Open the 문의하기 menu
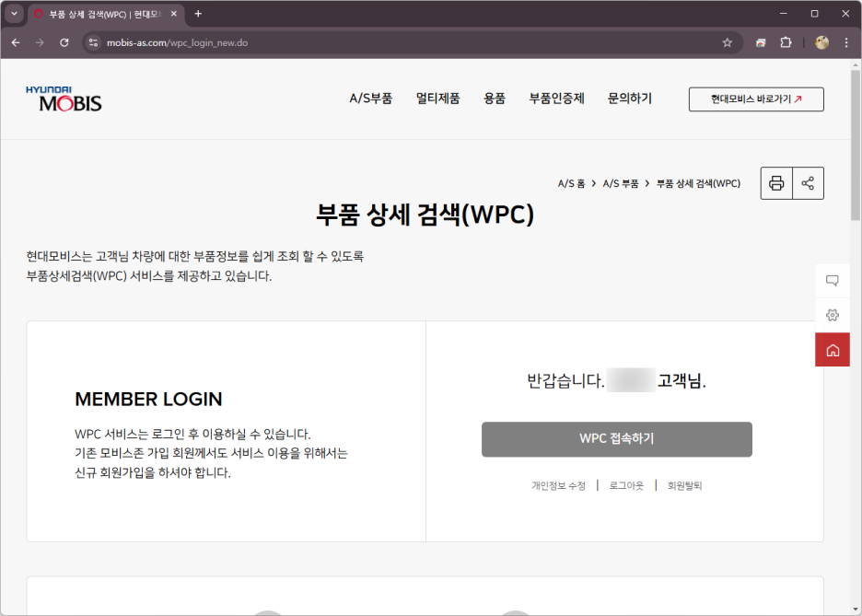The height and width of the screenshot is (616, 862). pos(629,99)
